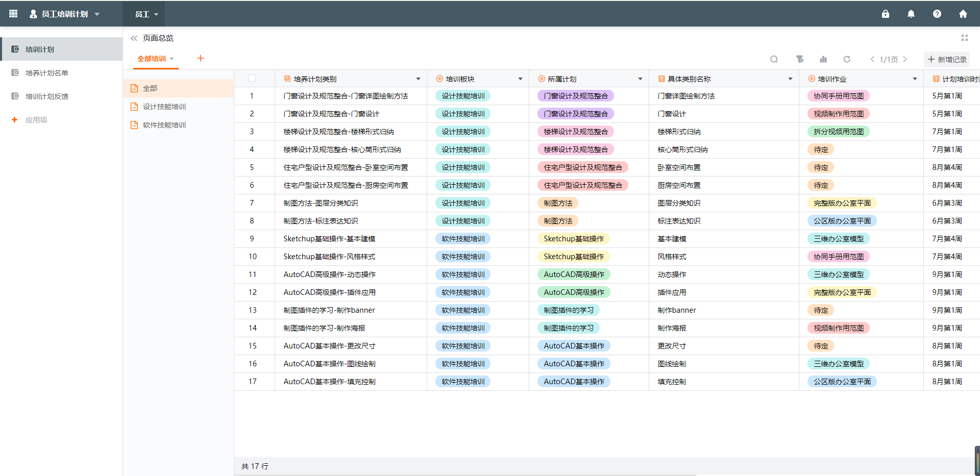Open the 全部培训 view dropdown

pos(155,59)
